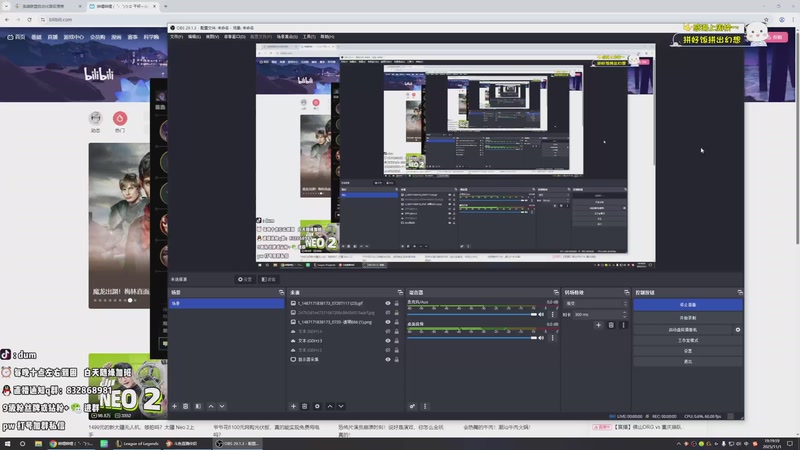The width and height of the screenshot is (800, 450).
Task: Open source properties via the gear icon
Action: pos(317,406)
